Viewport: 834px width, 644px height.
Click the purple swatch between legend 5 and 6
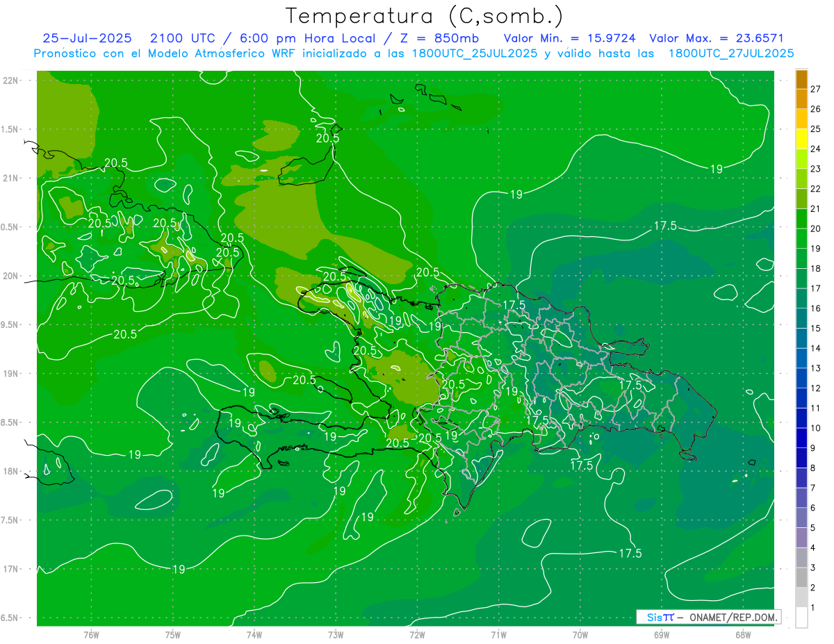click(x=801, y=518)
